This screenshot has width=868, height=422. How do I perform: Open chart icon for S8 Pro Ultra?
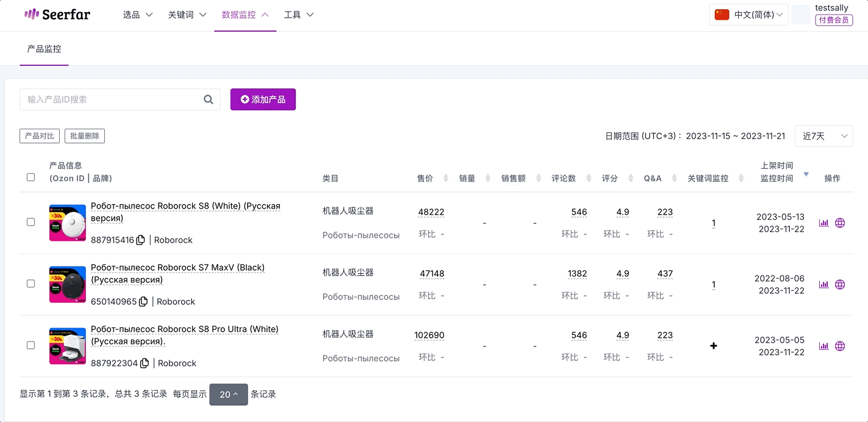824,346
